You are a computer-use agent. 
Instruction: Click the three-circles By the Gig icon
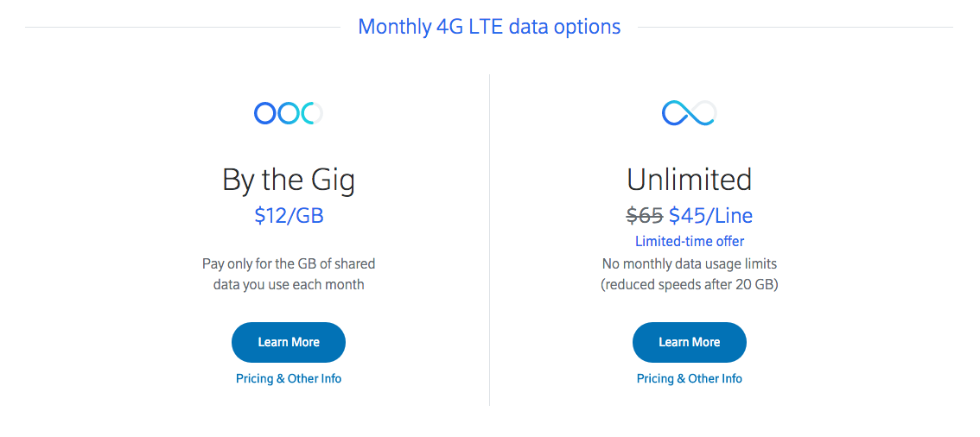[x=288, y=113]
